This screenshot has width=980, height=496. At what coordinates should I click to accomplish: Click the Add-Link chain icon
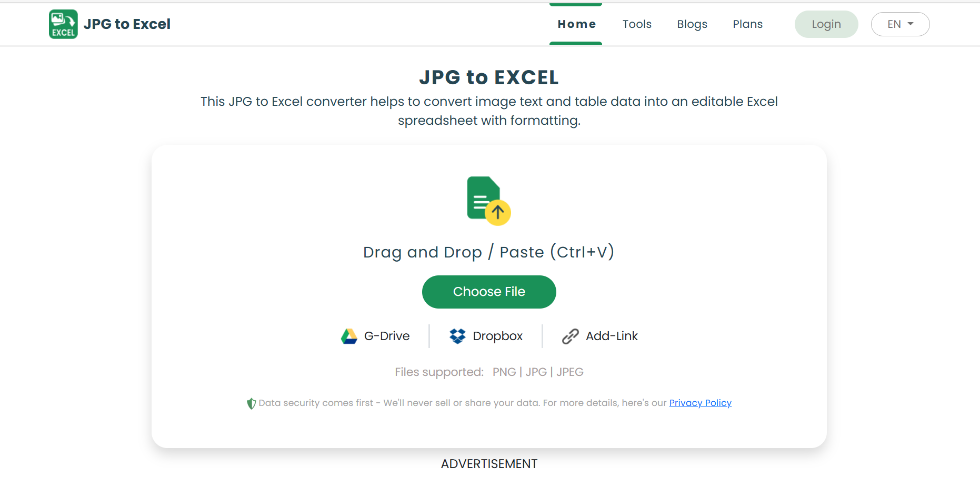click(x=569, y=336)
